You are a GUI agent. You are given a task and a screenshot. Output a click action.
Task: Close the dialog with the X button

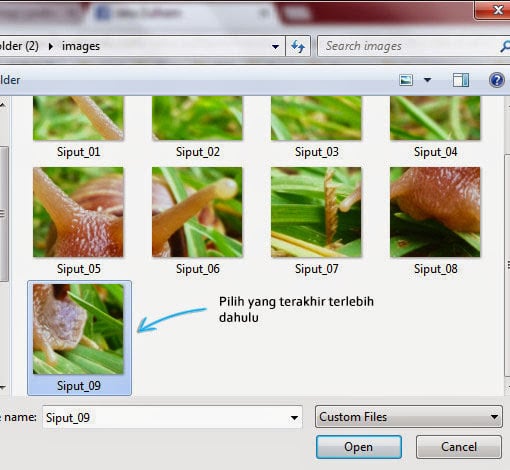click(493, 10)
